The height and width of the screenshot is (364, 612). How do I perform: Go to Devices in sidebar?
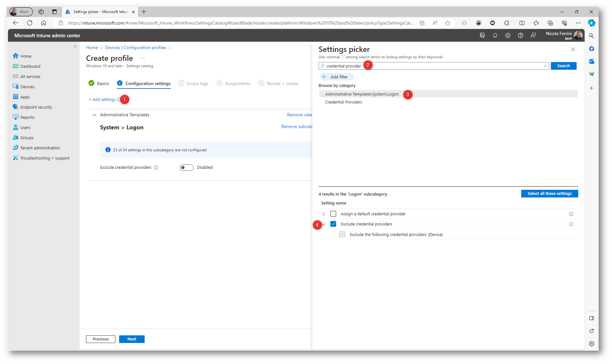point(27,87)
